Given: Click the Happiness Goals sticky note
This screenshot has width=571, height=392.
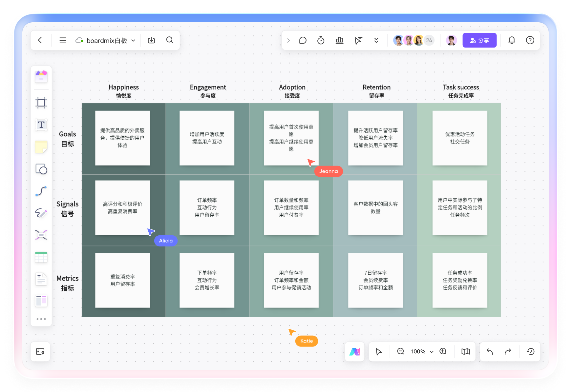Looking at the screenshot, I should click(x=122, y=138).
